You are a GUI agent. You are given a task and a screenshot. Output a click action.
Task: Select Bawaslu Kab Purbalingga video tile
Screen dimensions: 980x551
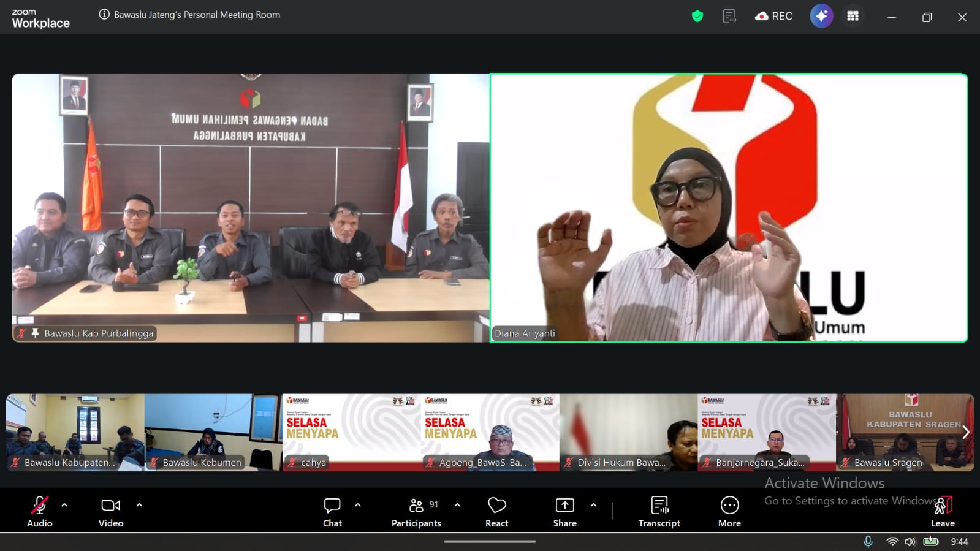tap(251, 208)
